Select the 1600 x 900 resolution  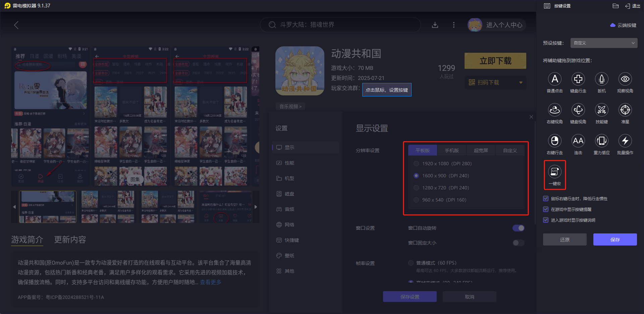pyautogui.click(x=416, y=176)
